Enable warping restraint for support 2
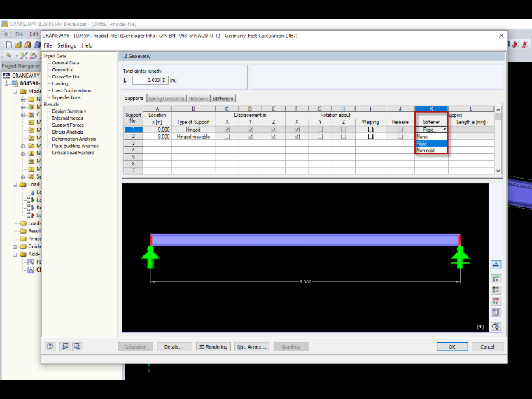The width and height of the screenshot is (532, 399). 370,136
